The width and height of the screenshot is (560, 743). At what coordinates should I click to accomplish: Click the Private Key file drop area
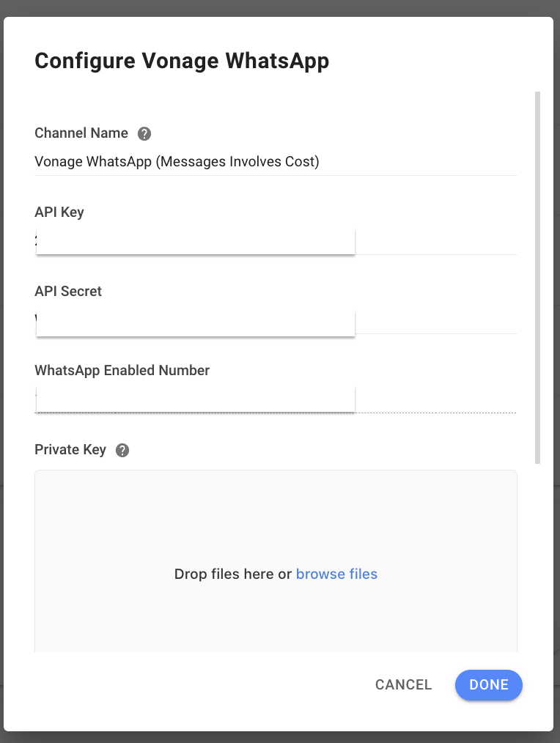click(x=276, y=561)
